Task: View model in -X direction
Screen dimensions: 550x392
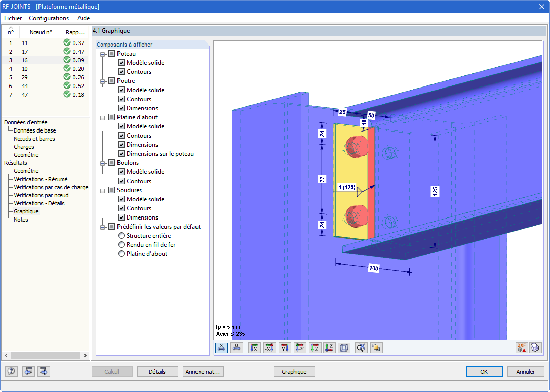Action: point(269,348)
